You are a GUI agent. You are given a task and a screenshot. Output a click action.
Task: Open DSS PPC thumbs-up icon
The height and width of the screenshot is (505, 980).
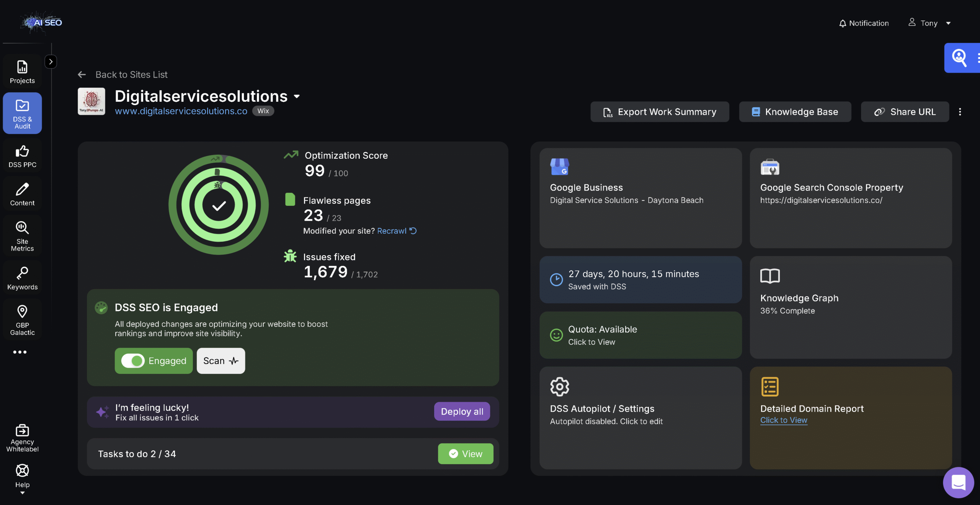pyautogui.click(x=22, y=151)
